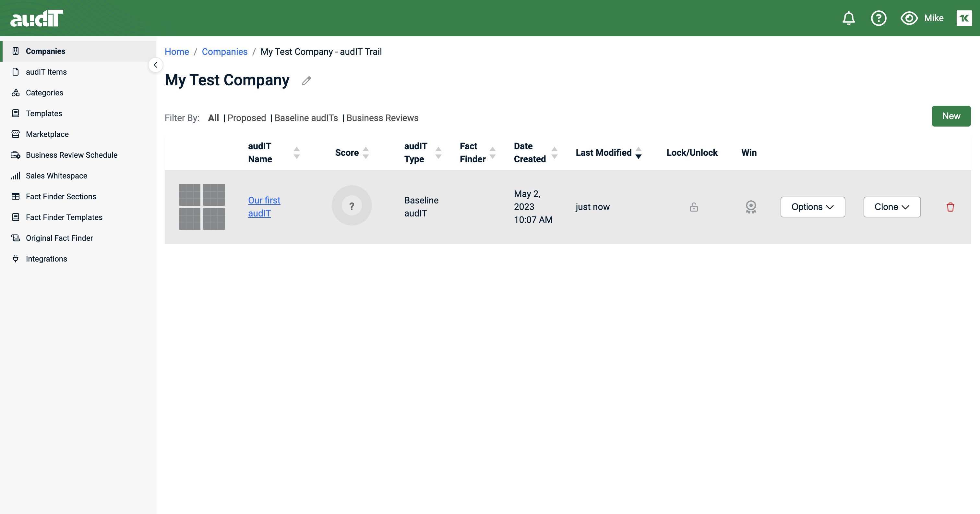The image size is (980, 514).
Task: Open Fact Finder Templates
Action: pos(78,217)
